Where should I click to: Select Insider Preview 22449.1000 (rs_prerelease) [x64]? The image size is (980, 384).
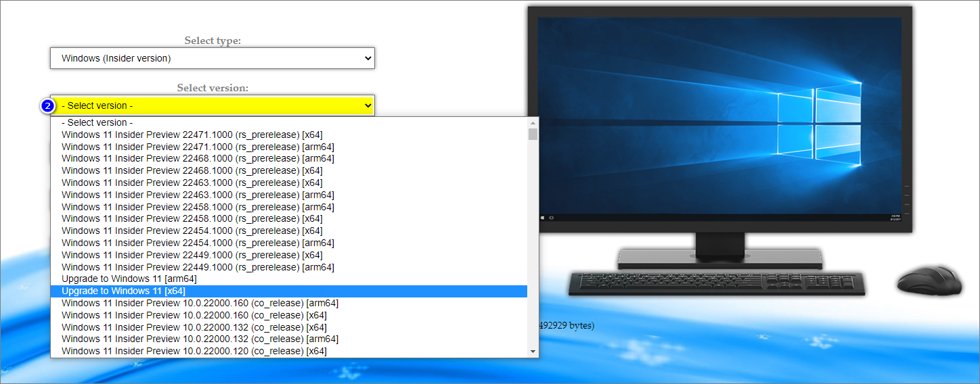click(x=289, y=255)
